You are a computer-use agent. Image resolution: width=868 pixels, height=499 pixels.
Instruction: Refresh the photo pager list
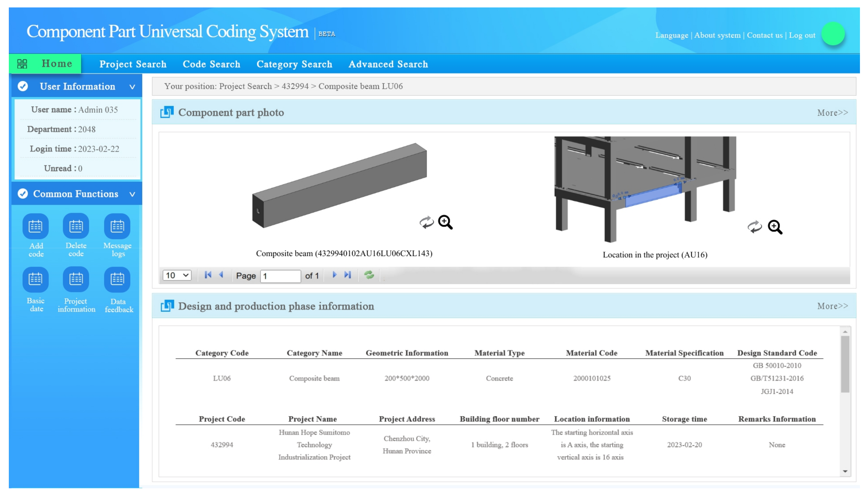tap(369, 275)
